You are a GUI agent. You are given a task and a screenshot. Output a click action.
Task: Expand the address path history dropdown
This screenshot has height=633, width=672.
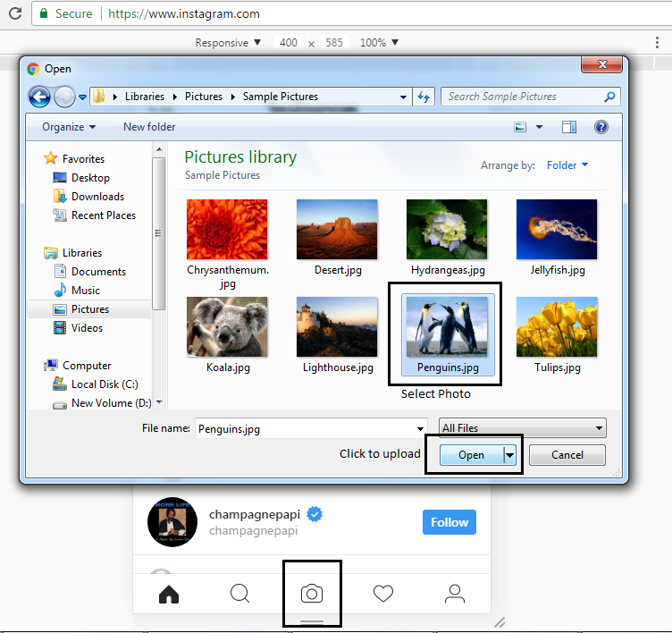click(403, 97)
